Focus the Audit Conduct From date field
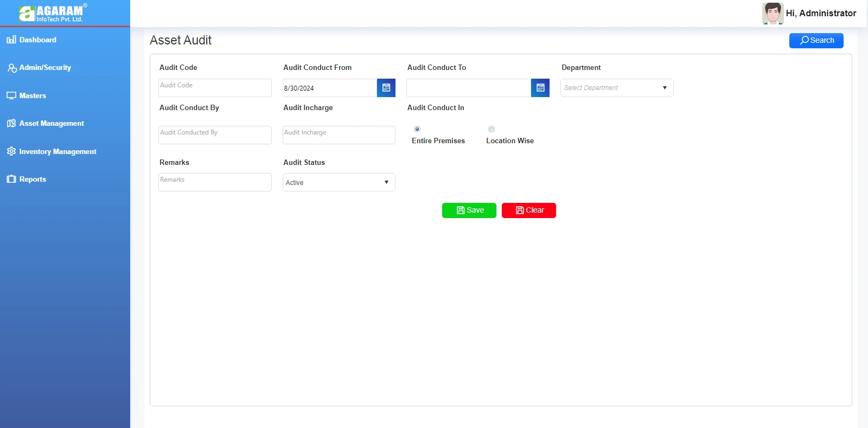The height and width of the screenshot is (428, 868). [x=330, y=88]
